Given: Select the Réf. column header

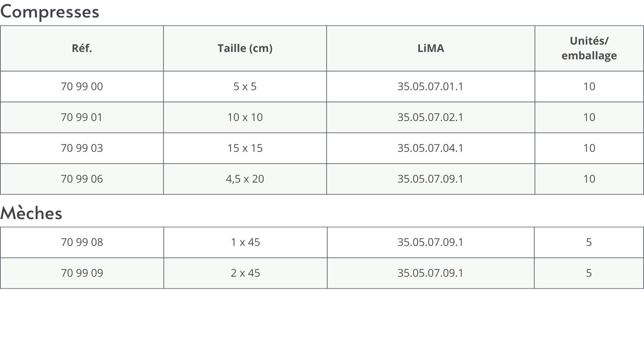Looking at the screenshot, I should click(82, 48).
